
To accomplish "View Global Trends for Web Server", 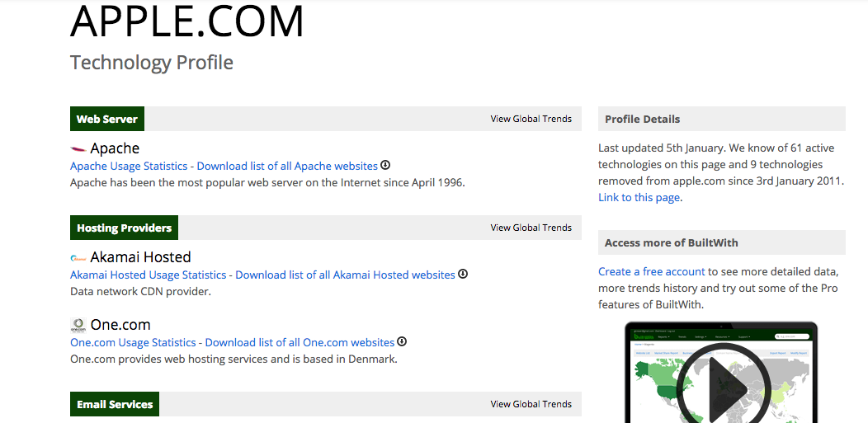I will pos(531,119).
